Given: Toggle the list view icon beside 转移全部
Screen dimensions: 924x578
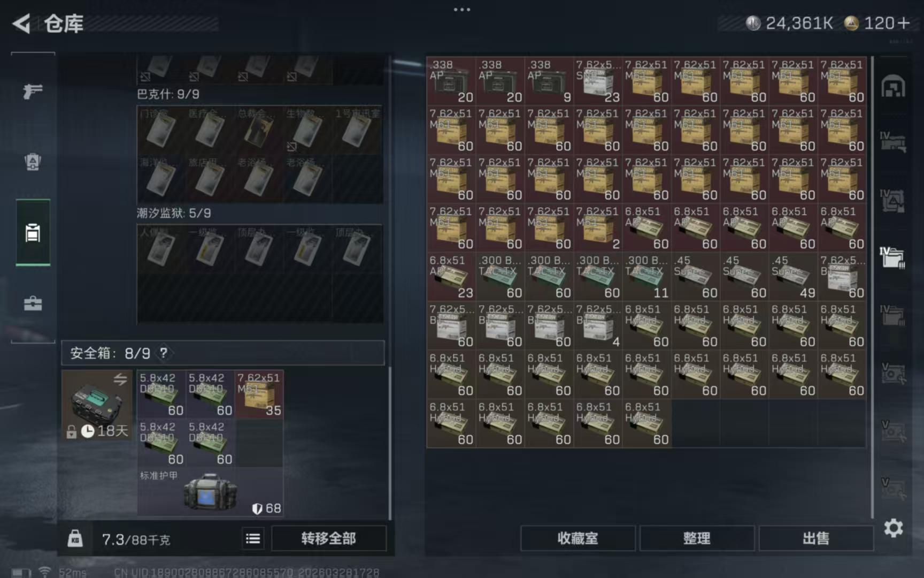Looking at the screenshot, I should 253,538.
